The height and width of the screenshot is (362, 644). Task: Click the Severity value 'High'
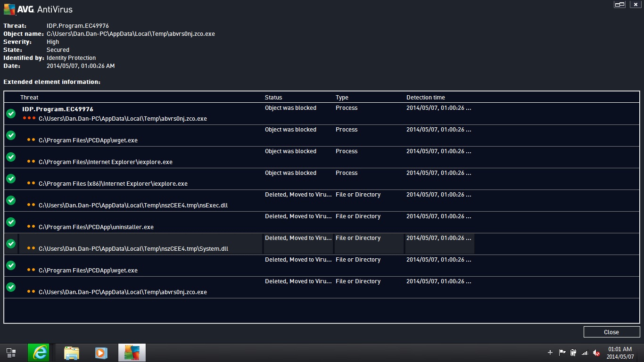point(53,42)
